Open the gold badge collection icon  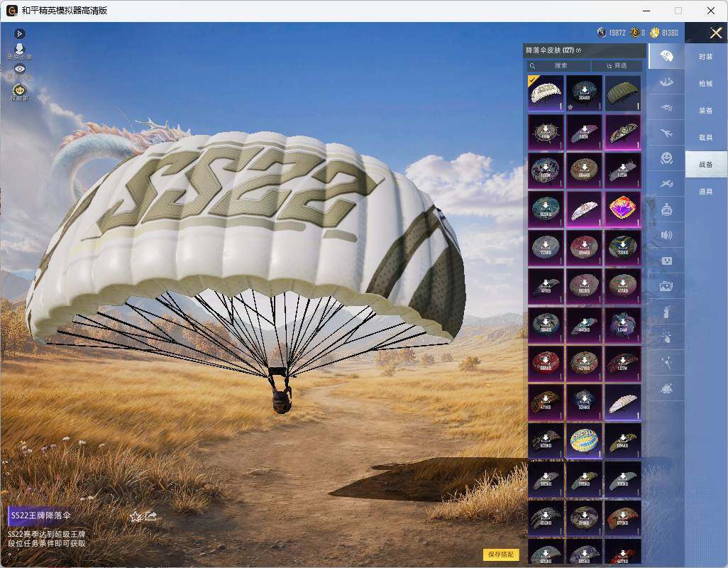click(x=19, y=92)
